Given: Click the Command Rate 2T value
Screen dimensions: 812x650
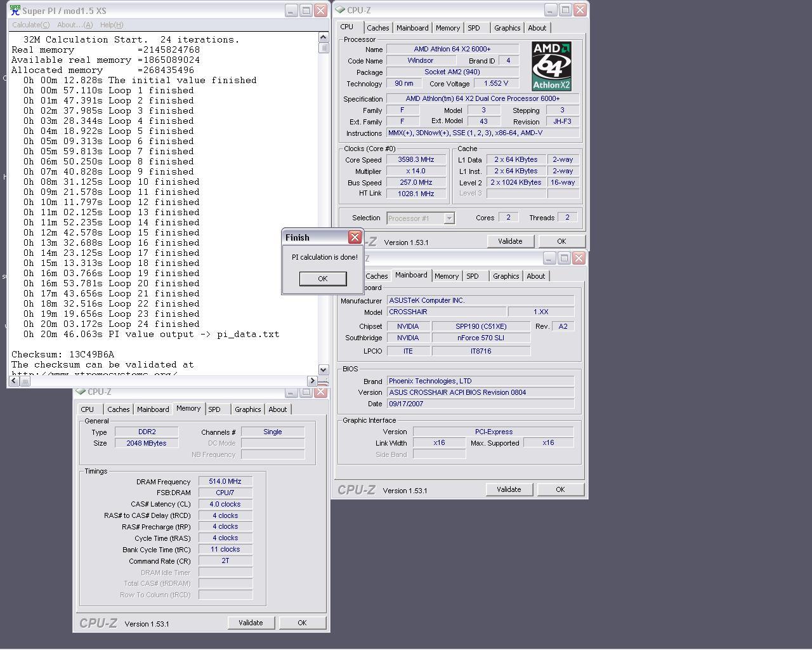Looking at the screenshot, I should (x=225, y=561).
